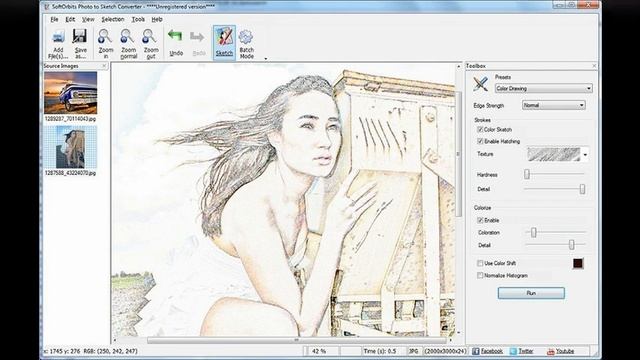
Task: Check the Normalize Histogram option
Action: (480, 276)
